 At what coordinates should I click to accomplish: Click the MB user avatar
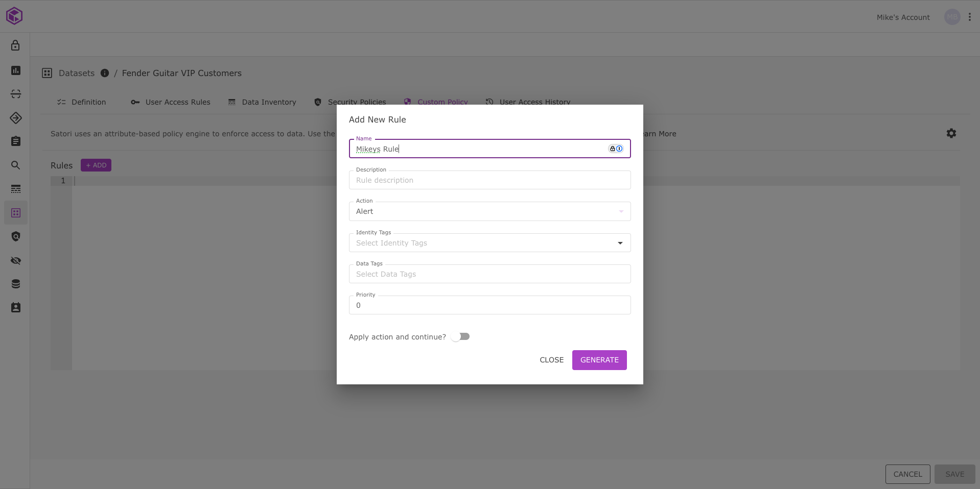952,17
